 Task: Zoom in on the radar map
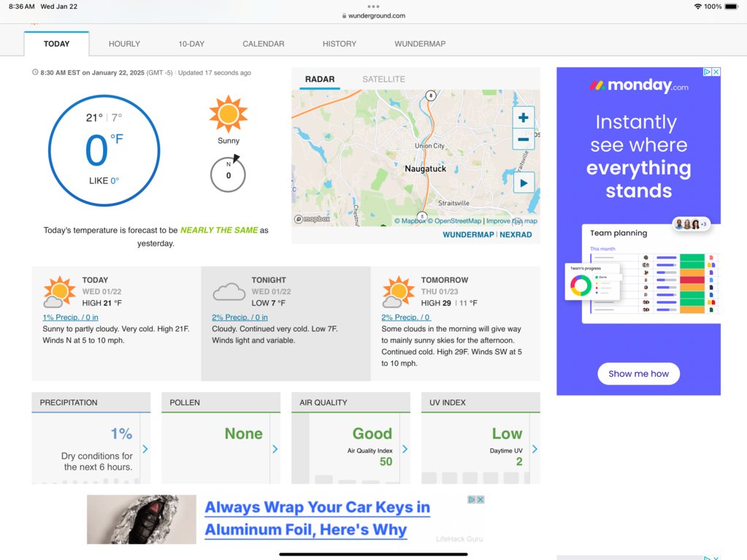pos(523,118)
